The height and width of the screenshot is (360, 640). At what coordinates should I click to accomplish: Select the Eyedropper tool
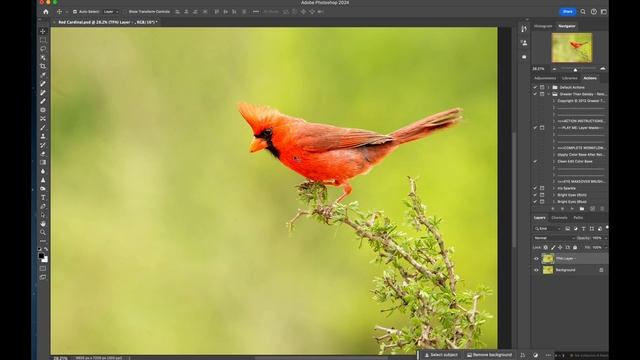(x=43, y=75)
